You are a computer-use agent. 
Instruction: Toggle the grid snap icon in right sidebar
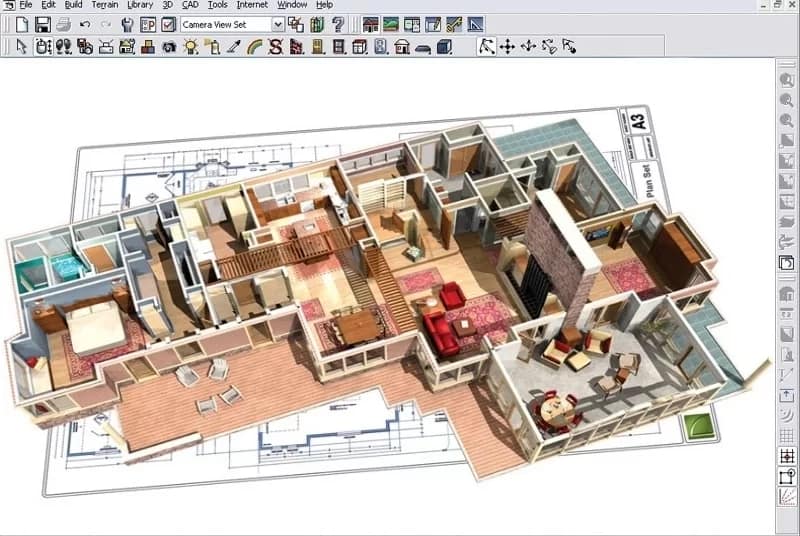[x=787, y=456]
